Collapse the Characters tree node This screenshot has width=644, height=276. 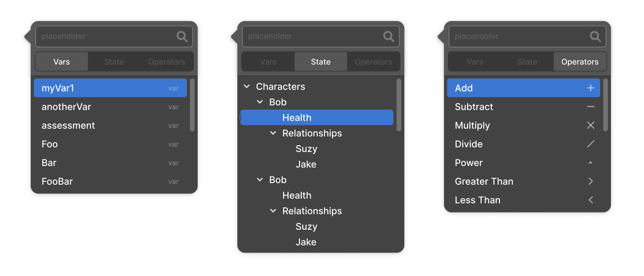tap(247, 86)
